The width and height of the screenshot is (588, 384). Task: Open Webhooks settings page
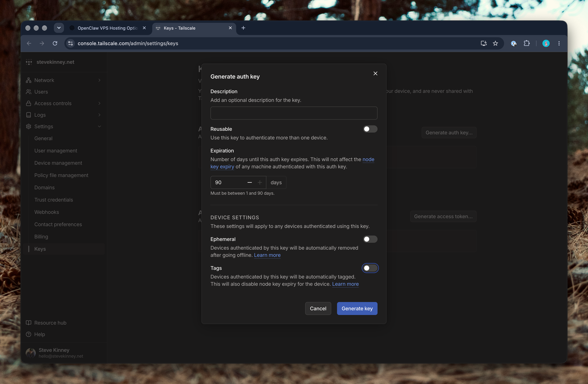pos(47,212)
